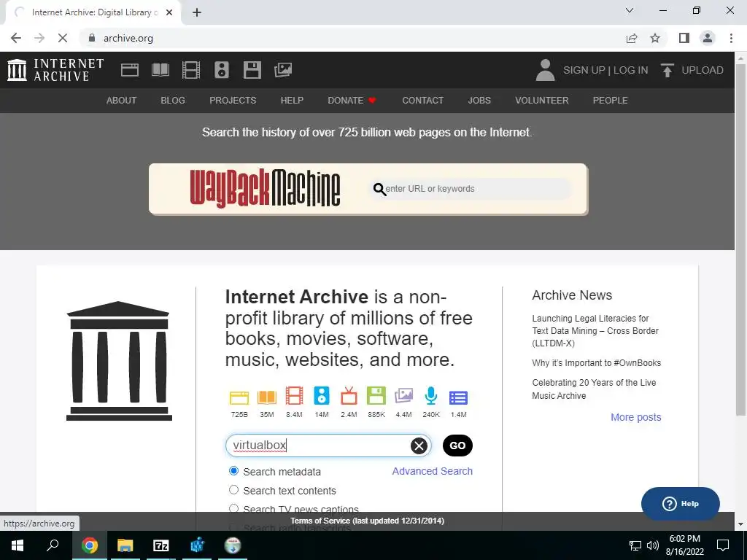The image size is (747, 560).
Task: Click LOG IN link
Action: [x=630, y=70]
